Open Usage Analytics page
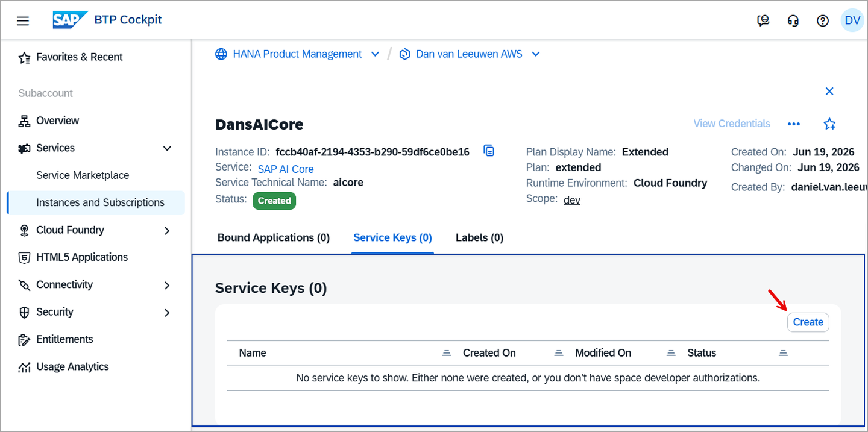The width and height of the screenshot is (868, 432). pos(72,366)
